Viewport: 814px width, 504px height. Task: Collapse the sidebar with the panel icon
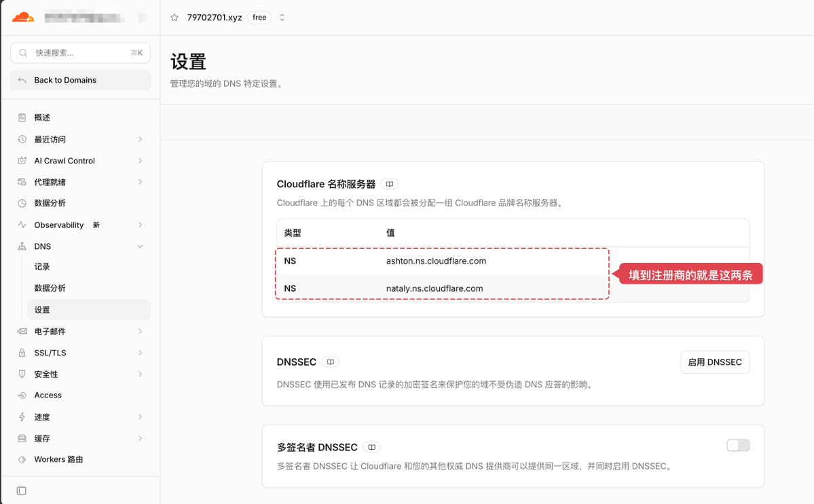coord(21,490)
